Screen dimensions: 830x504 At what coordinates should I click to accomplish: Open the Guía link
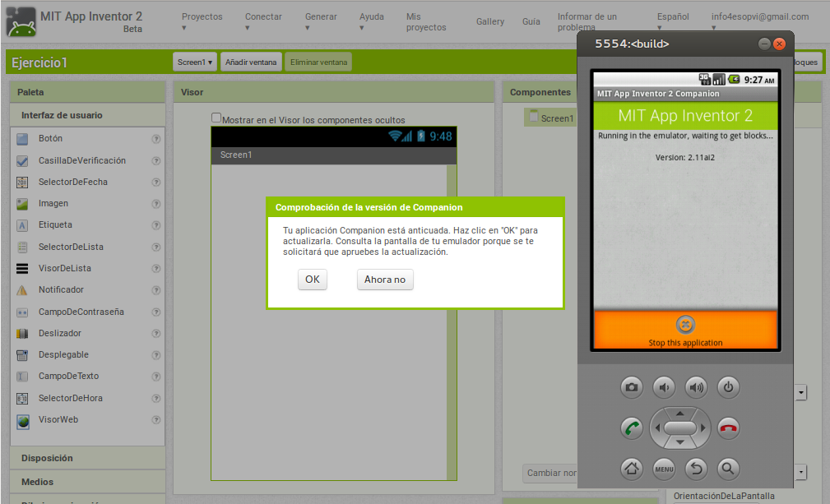coord(531,21)
